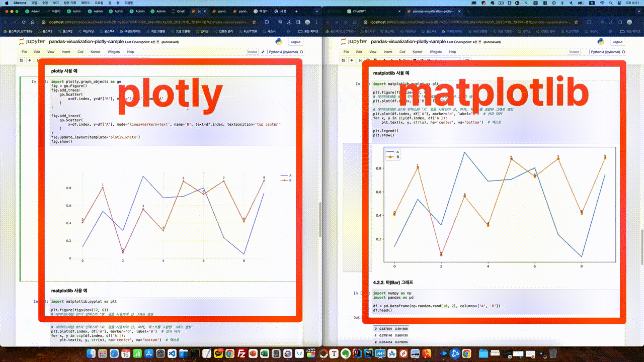Open the Help menu in right Jupyter notebook
Viewport: 644px width, 362px height.
[x=453, y=52]
